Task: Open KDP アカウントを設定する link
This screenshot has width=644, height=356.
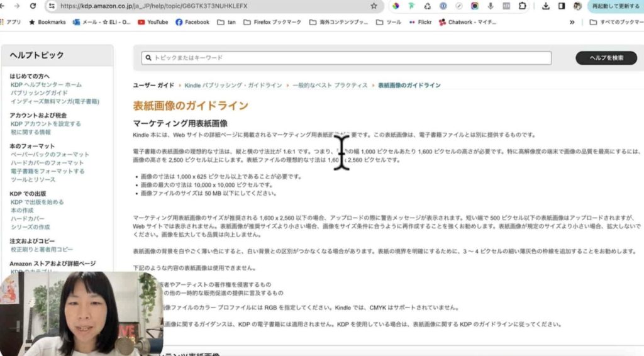Action: pos(45,124)
